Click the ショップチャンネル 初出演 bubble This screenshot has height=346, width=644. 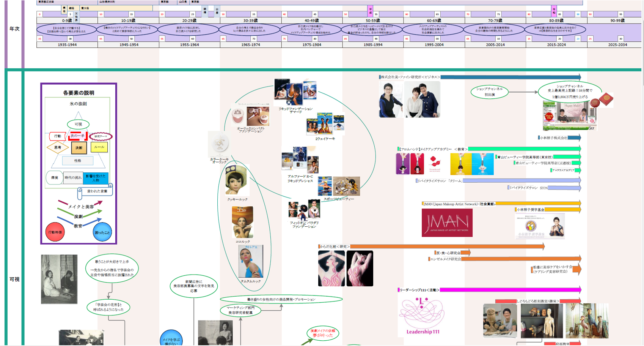point(489,92)
